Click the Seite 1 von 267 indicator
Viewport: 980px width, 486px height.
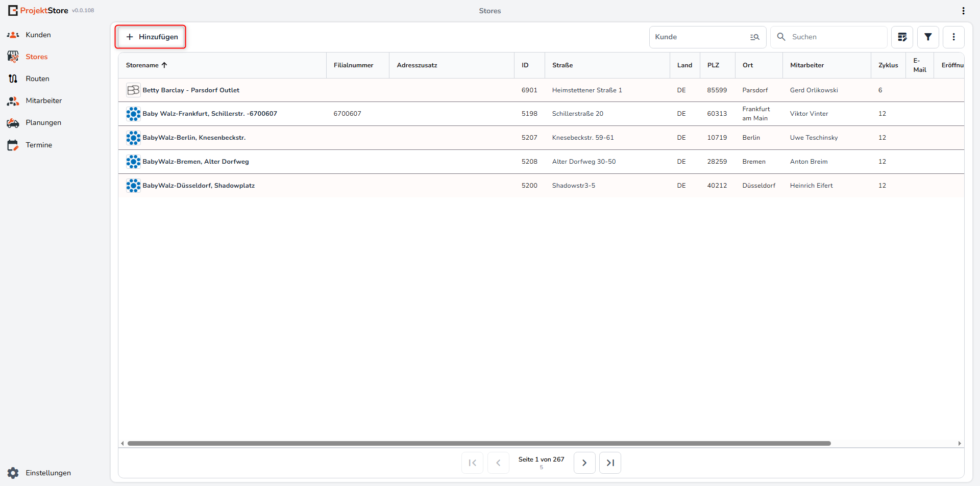[542, 459]
